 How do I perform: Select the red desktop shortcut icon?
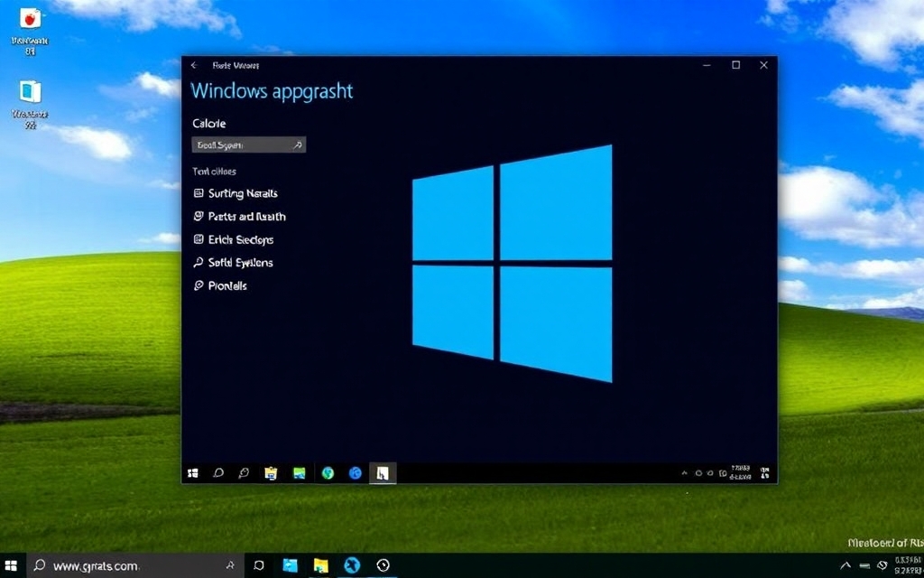[30, 18]
